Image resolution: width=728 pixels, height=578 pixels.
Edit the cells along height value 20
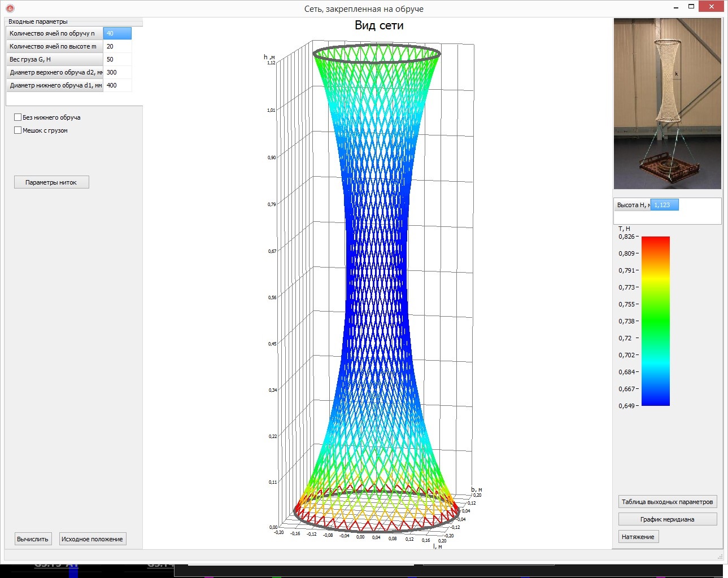117,46
